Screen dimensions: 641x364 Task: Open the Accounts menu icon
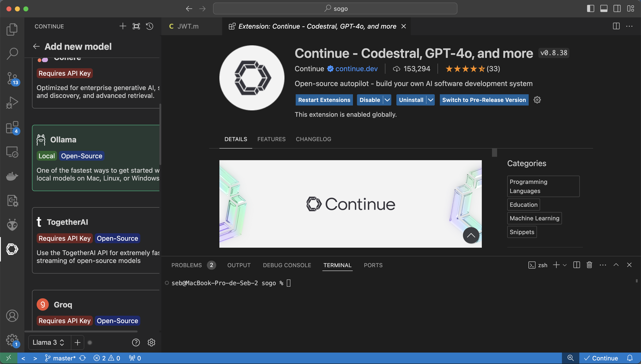coord(12,316)
